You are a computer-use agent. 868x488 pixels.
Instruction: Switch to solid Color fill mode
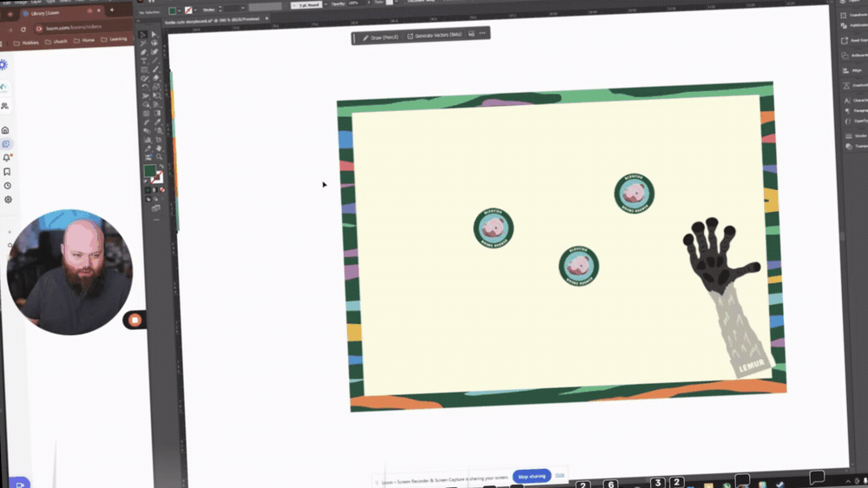pyautogui.click(x=148, y=189)
